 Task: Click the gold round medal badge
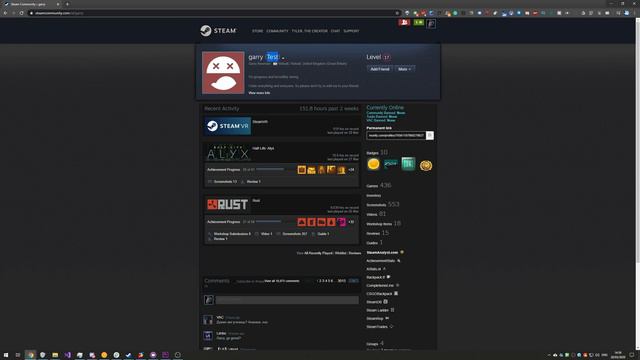(x=426, y=165)
